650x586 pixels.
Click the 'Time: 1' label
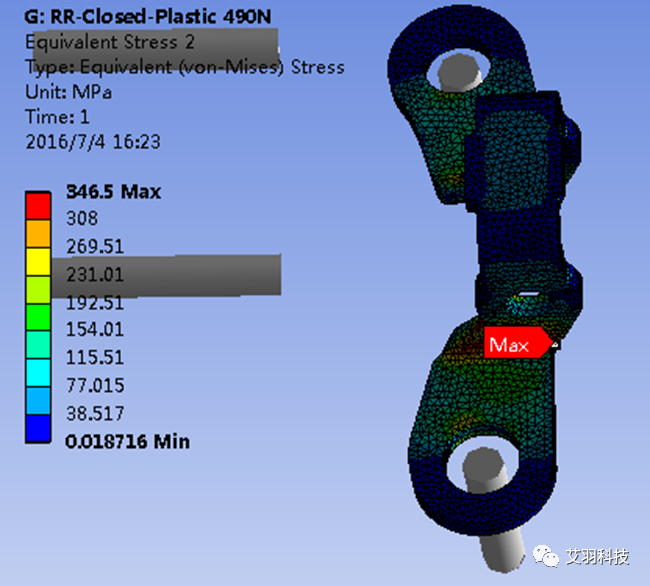pyautogui.click(x=57, y=117)
